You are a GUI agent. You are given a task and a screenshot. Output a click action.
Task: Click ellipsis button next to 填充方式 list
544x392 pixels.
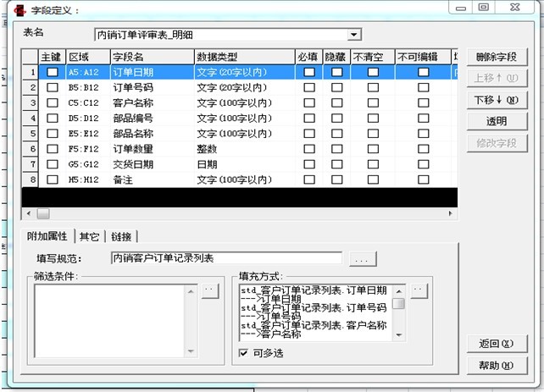pos(419,290)
